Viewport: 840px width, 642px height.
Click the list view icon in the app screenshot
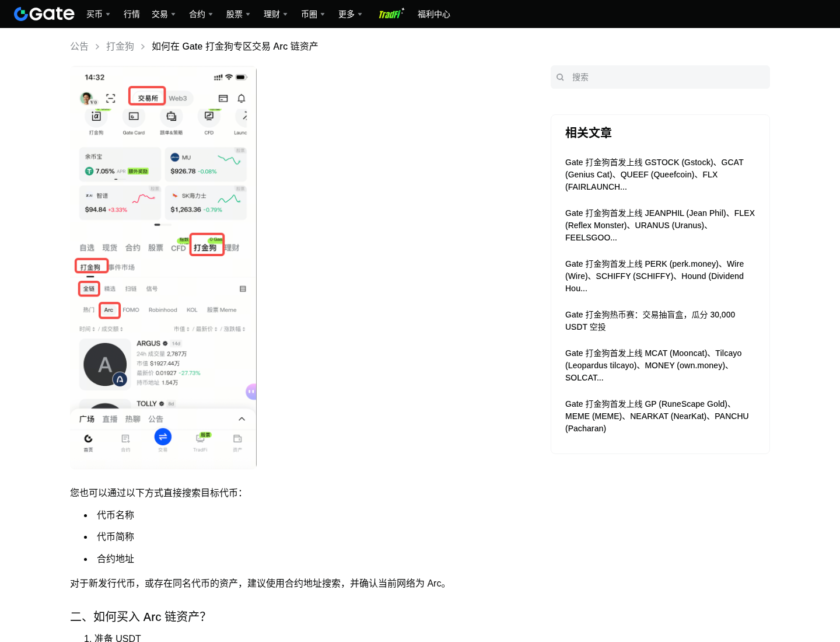point(243,289)
